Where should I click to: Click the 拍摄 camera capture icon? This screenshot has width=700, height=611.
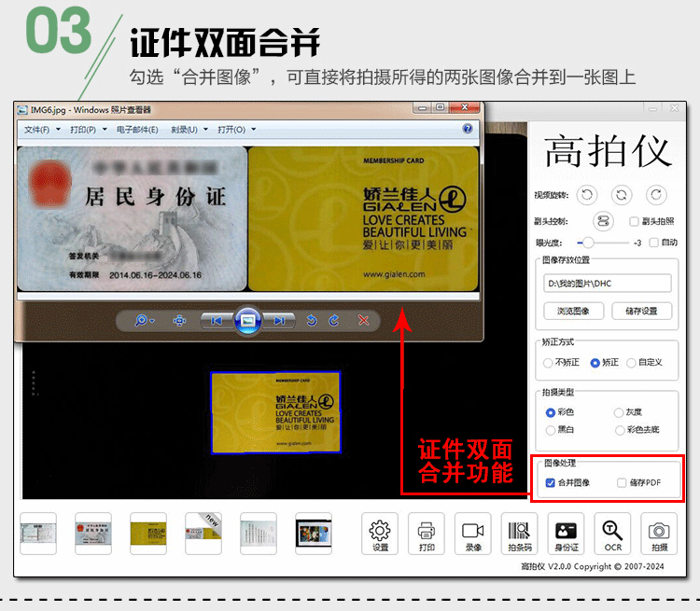pos(659,534)
